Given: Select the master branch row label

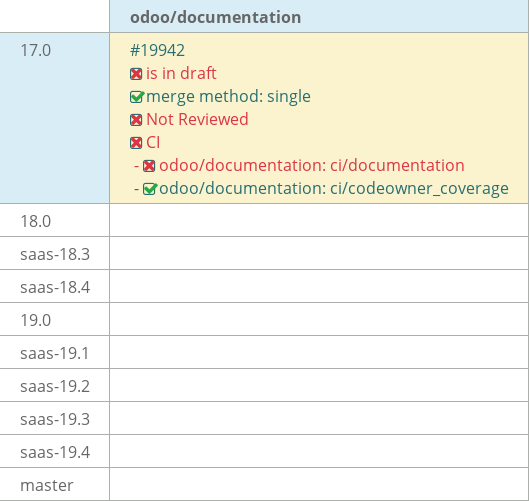Looking at the screenshot, I should [47, 485].
